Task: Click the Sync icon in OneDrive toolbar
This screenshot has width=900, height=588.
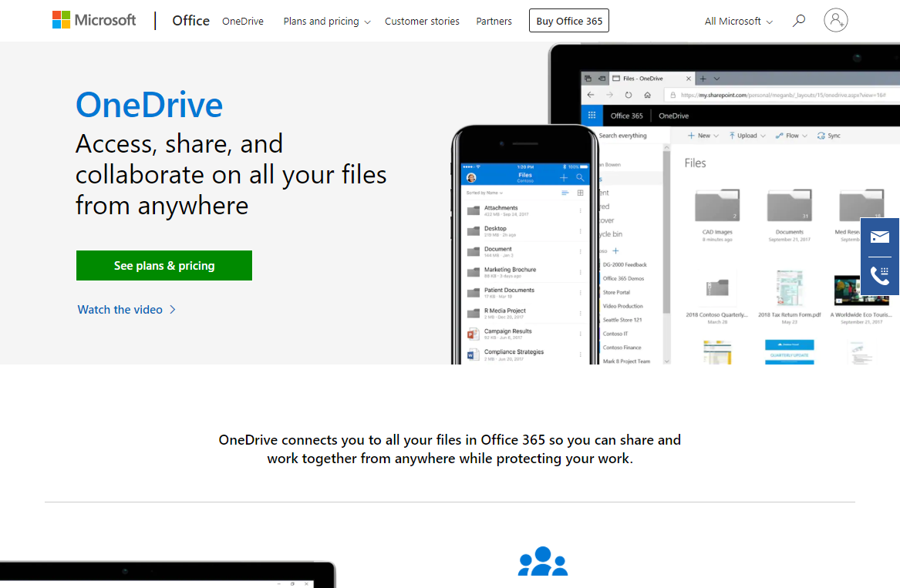Action: click(x=821, y=136)
